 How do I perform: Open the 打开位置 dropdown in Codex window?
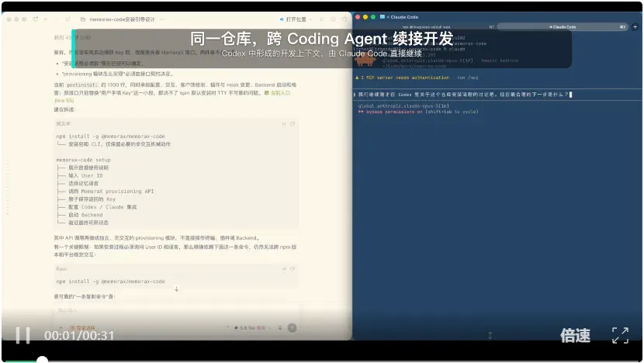click(x=296, y=19)
